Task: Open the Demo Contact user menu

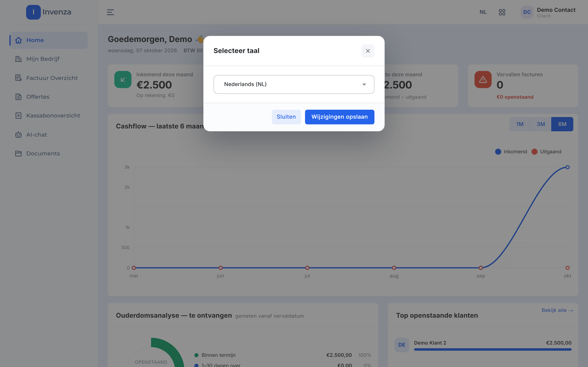Action: click(548, 12)
